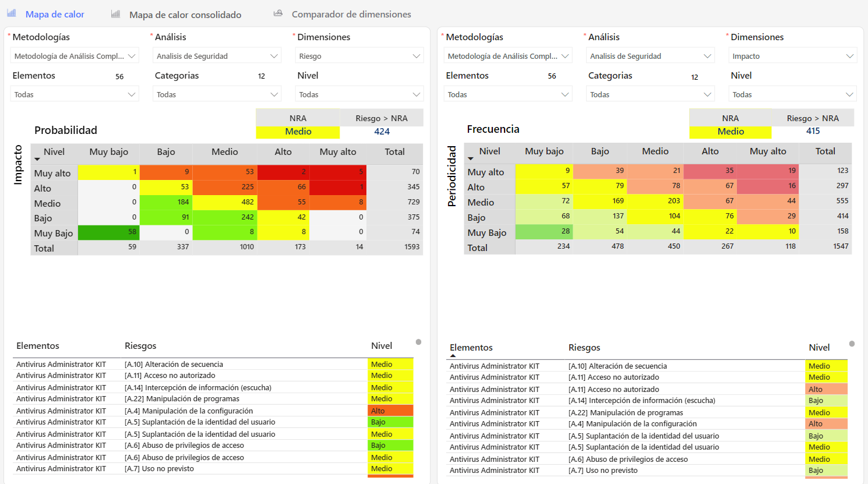Switch to Mapa de calor consolidado tab
Screen dimensions: 868x484
point(185,15)
